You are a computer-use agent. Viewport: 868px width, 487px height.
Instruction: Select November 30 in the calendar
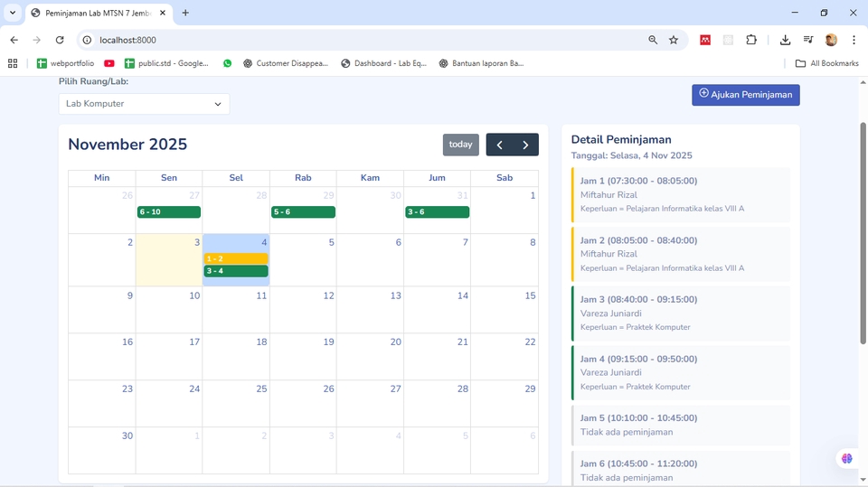coord(102,450)
